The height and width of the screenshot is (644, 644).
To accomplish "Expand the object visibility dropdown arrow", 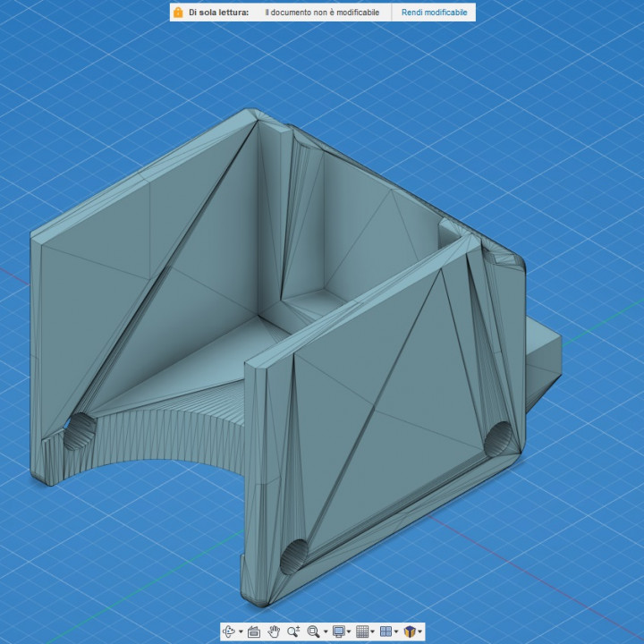I will click(419, 632).
